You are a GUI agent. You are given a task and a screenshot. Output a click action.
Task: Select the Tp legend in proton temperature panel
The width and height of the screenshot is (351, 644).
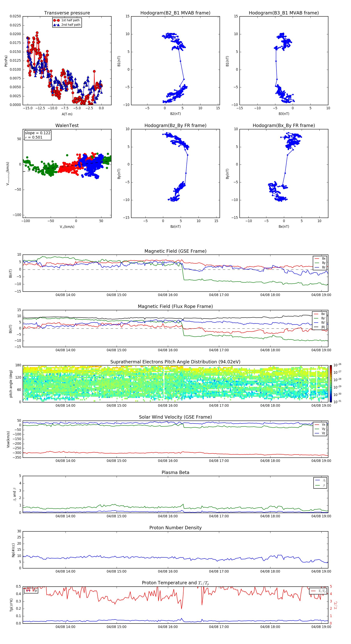pos(31,591)
